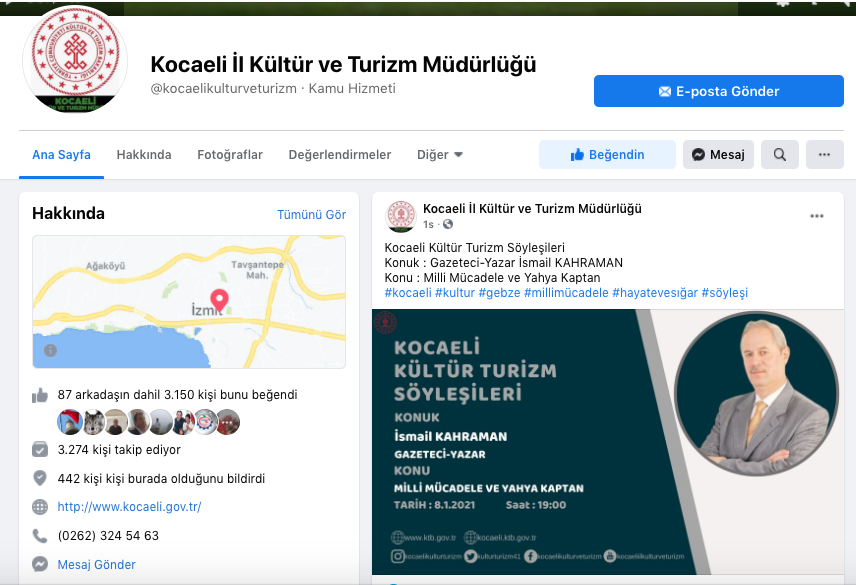Switch to Ana Sayfa tab
This screenshot has width=856, height=585.
coord(61,155)
